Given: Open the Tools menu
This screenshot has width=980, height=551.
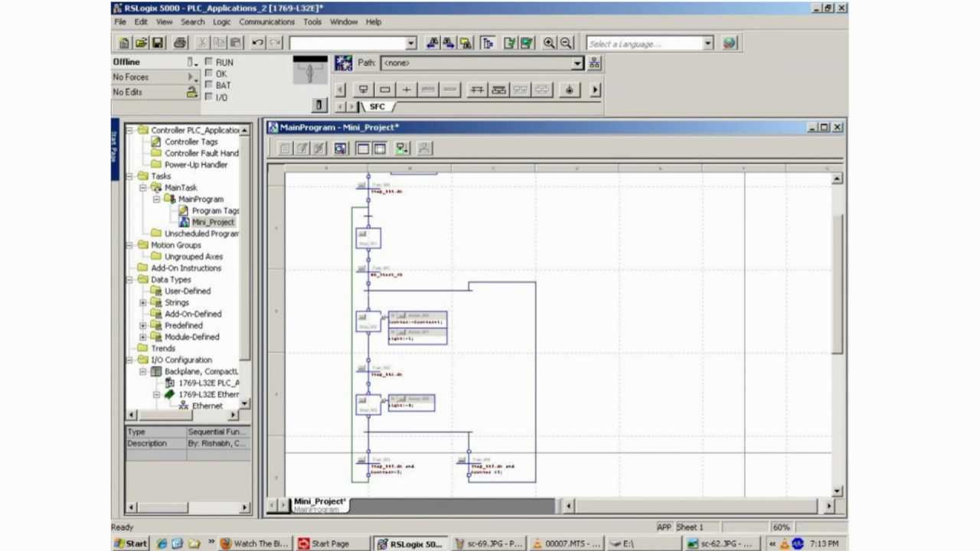Looking at the screenshot, I should tap(312, 22).
